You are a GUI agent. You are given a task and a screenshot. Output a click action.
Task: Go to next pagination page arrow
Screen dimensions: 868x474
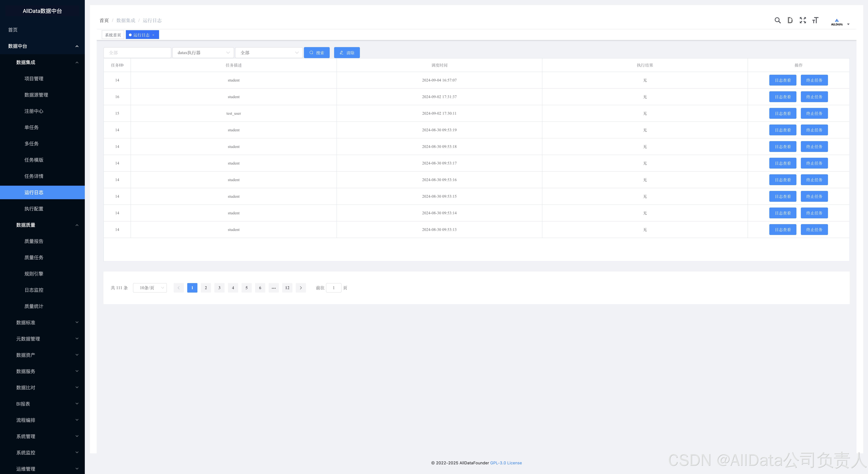pos(301,288)
